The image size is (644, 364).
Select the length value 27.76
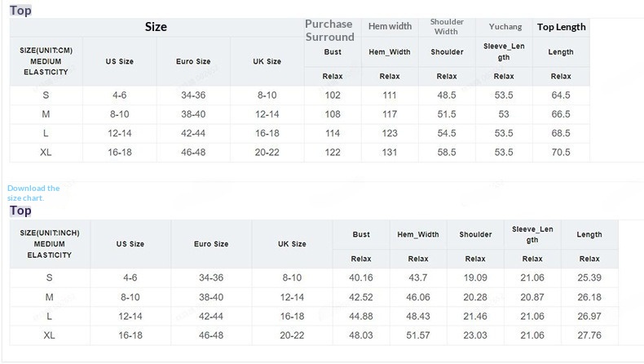pos(589,335)
